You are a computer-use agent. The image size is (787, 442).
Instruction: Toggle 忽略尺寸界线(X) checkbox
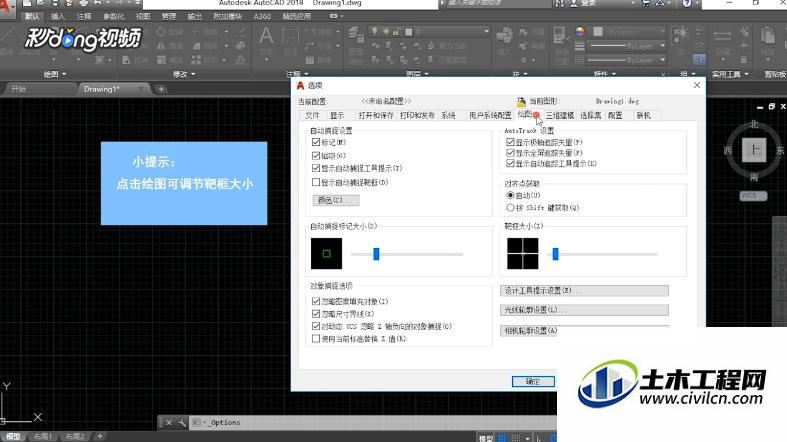coord(316,314)
